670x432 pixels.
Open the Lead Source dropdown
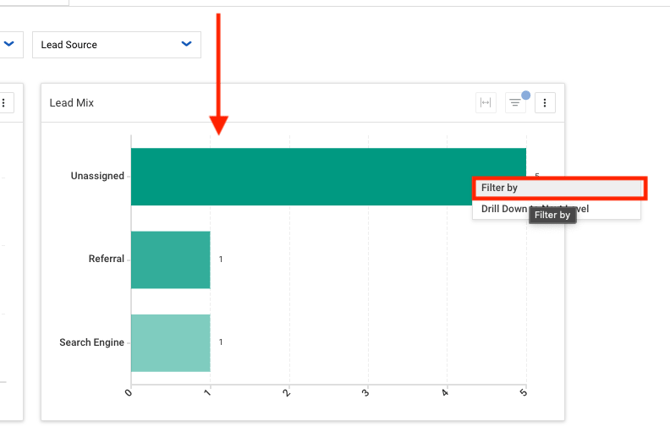click(x=116, y=45)
